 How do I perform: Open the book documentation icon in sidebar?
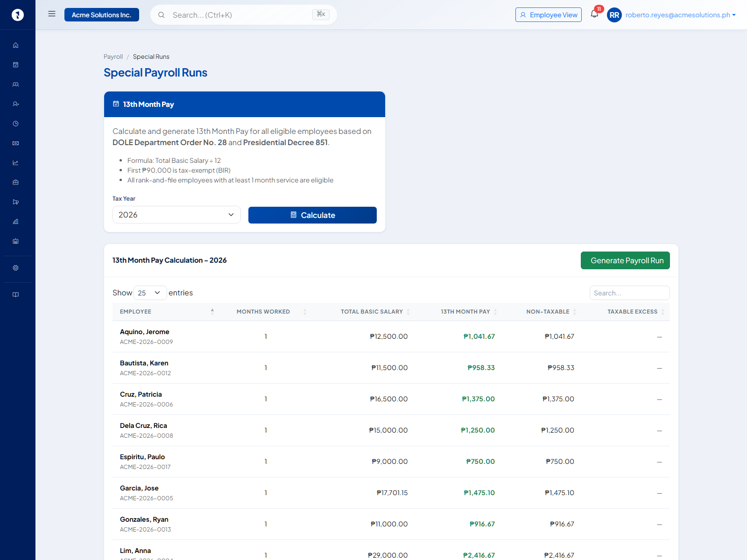pos(15,294)
